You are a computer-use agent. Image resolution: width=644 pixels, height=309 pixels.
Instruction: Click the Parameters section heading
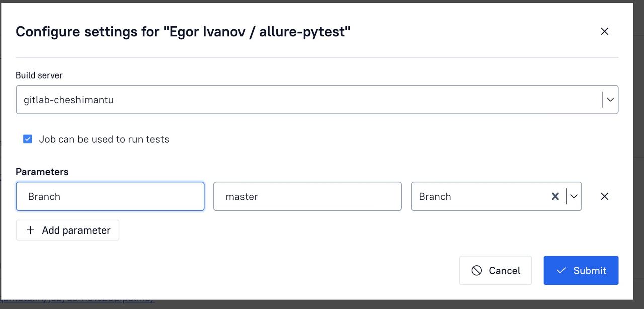tap(42, 172)
